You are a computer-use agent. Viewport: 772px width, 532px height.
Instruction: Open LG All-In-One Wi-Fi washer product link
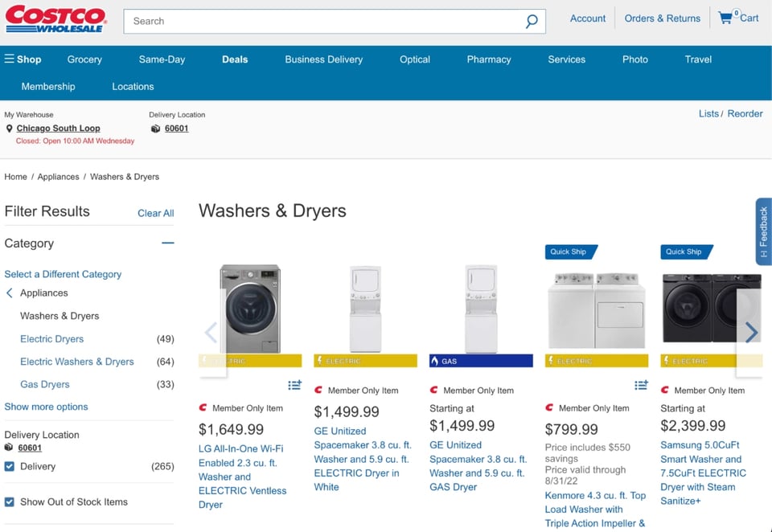pos(242,477)
